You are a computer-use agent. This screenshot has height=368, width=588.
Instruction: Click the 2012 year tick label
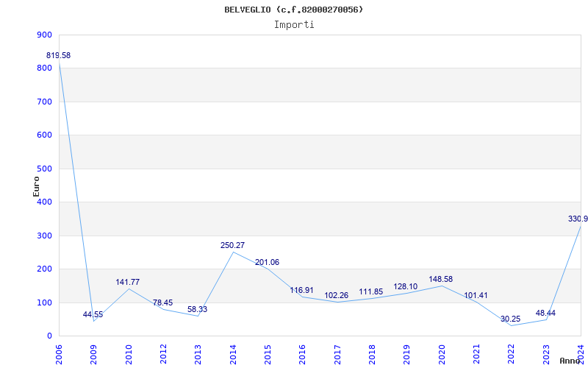163,355
